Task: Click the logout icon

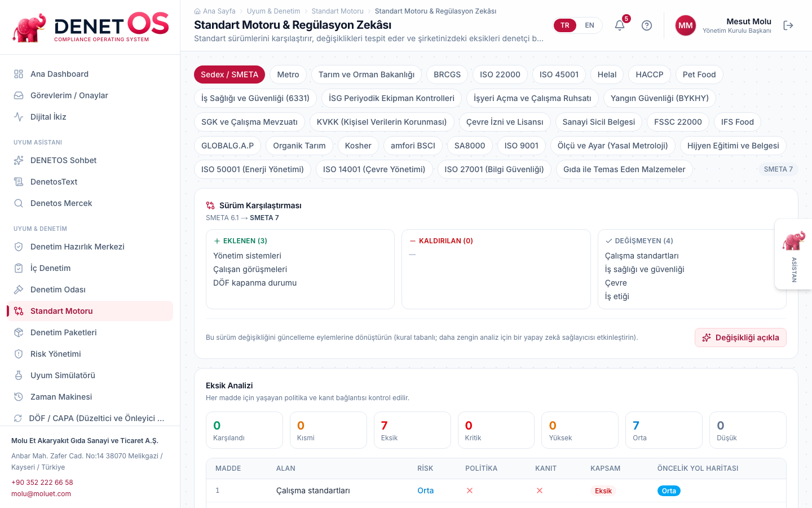Action: click(788, 25)
